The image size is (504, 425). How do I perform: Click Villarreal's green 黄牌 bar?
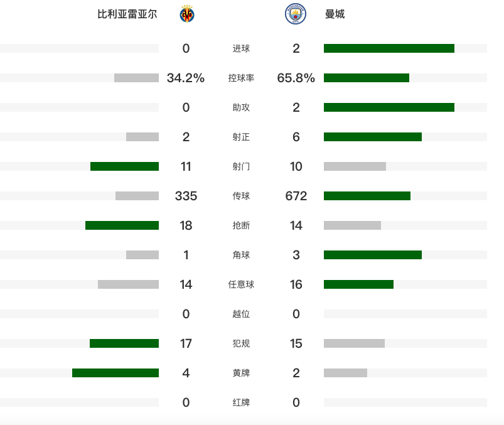[115, 373]
